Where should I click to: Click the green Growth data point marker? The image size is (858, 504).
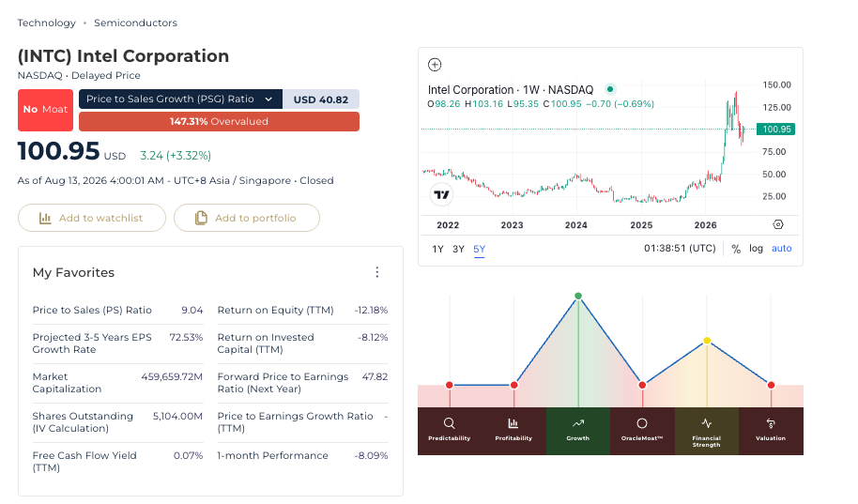tap(578, 296)
